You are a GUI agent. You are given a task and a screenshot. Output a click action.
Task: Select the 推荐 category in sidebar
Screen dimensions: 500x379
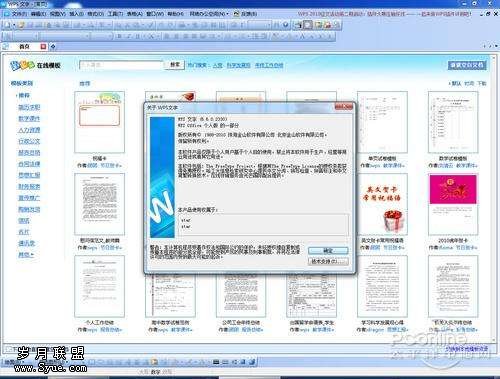pos(24,95)
